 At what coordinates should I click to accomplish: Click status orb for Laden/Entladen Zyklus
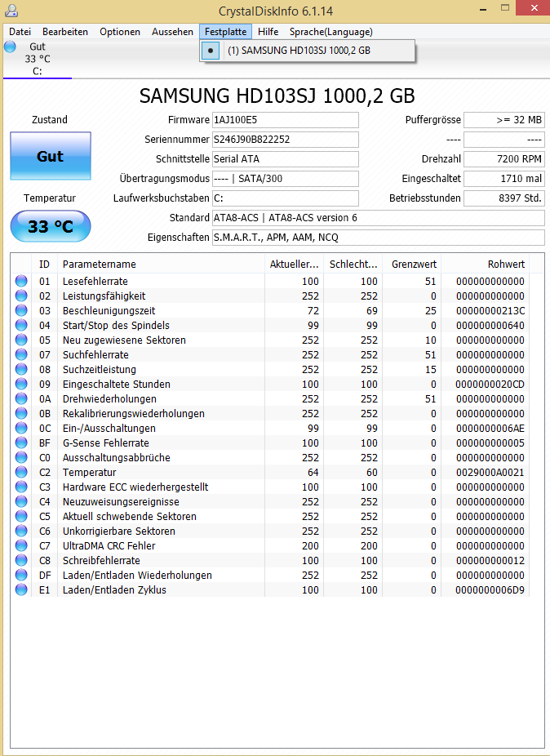click(x=21, y=590)
